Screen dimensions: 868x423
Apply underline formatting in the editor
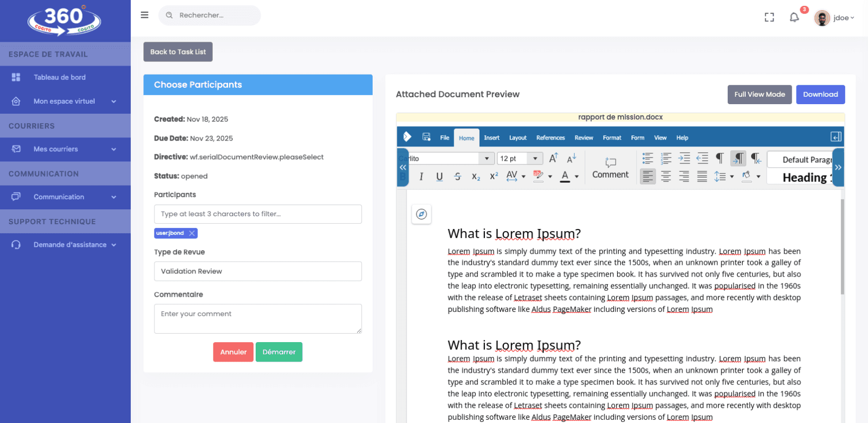[x=439, y=177]
